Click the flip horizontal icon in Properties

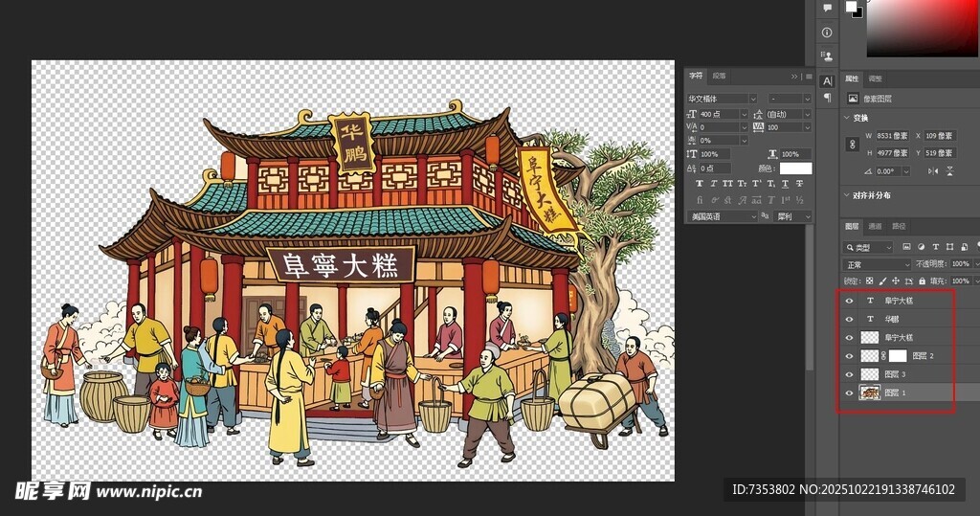coord(933,170)
